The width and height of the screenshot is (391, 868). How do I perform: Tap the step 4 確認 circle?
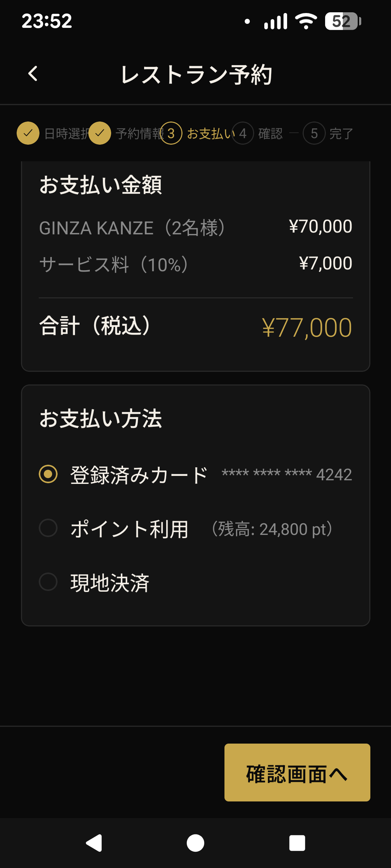(x=243, y=133)
